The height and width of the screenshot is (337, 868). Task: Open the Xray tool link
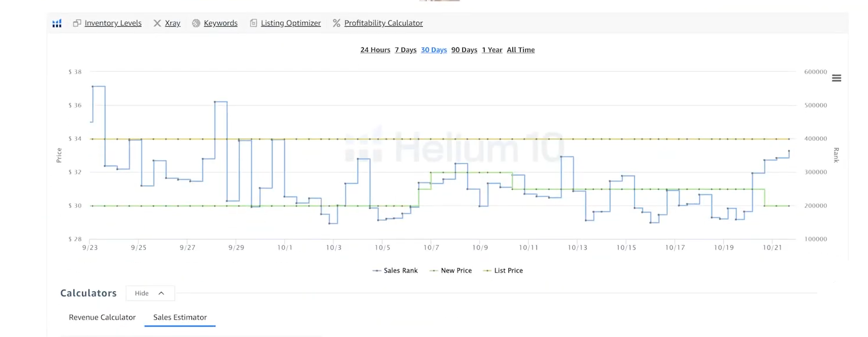pos(173,23)
